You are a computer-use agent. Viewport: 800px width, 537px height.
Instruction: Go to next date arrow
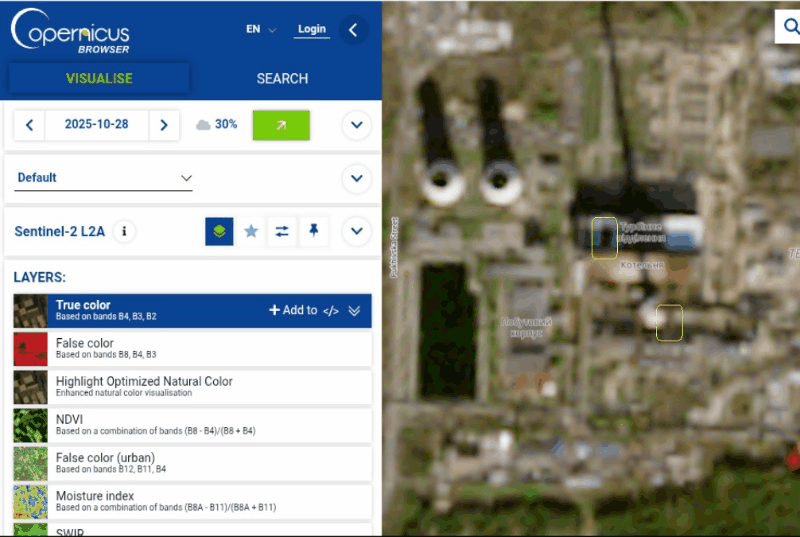tap(164, 125)
